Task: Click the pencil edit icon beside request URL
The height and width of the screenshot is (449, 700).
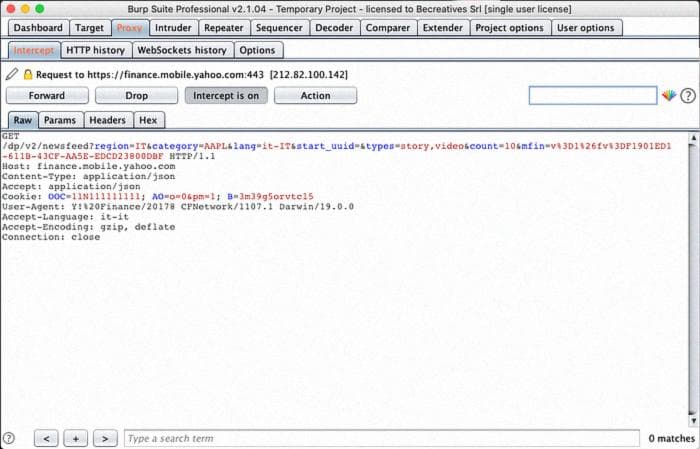Action: [x=12, y=74]
